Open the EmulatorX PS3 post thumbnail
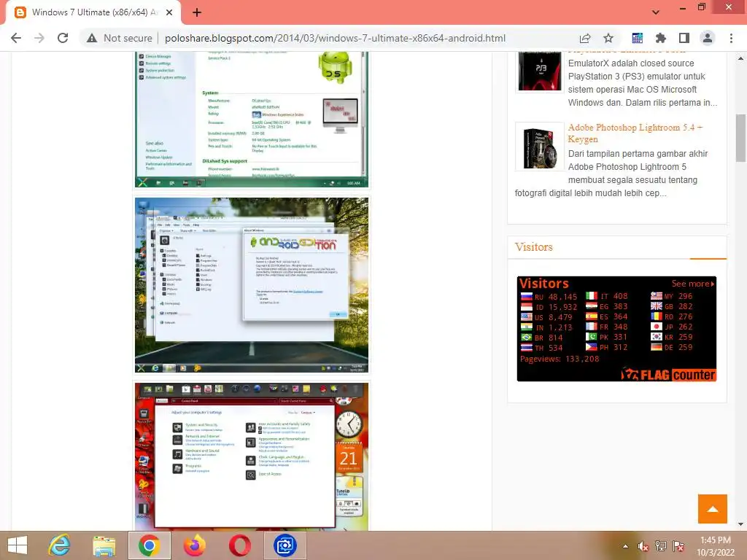The height and width of the screenshot is (560, 747). click(x=540, y=71)
